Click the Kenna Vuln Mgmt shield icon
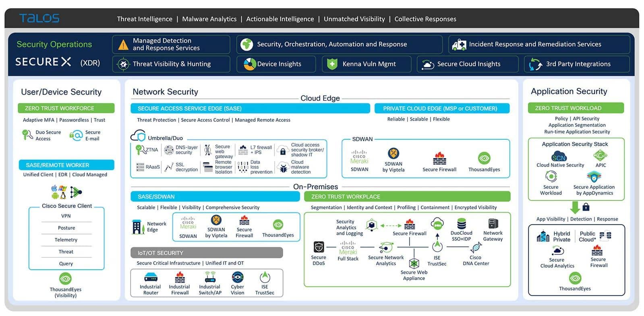This screenshot has height=316, width=644. (332, 64)
